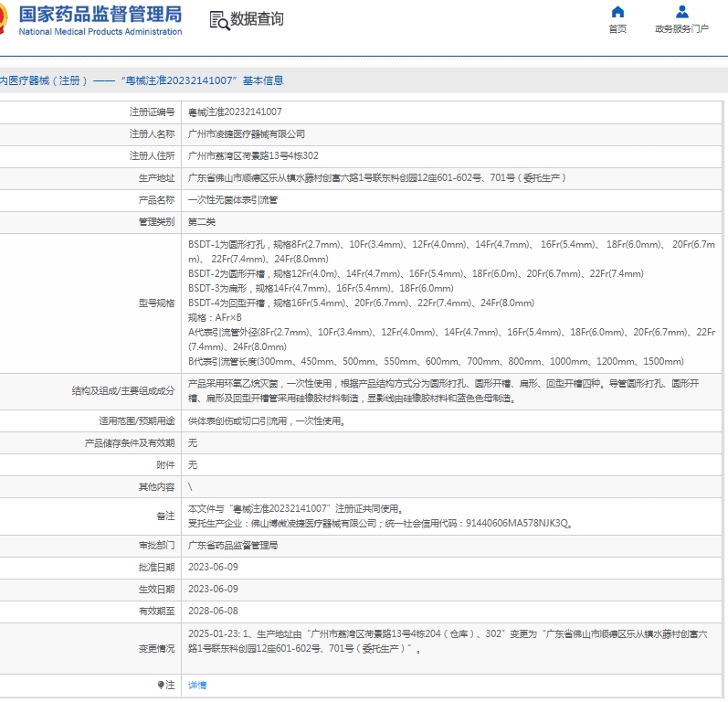Click the 注册人住所 row label
The image size is (728, 702).
pyautogui.click(x=152, y=156)
